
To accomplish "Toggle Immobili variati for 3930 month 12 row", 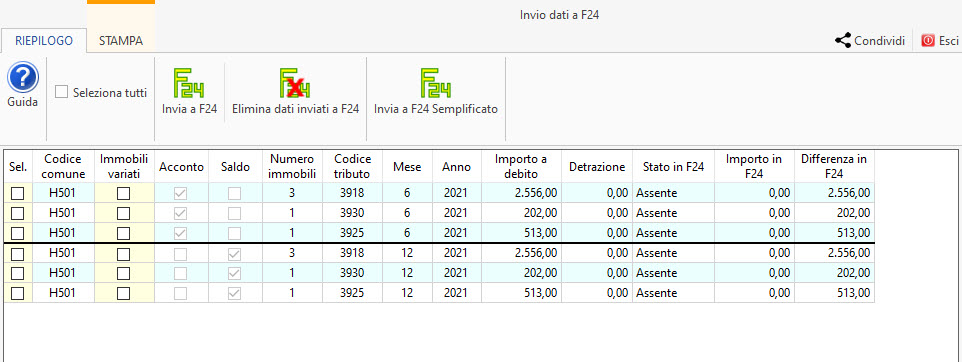I will click(124, 273).
